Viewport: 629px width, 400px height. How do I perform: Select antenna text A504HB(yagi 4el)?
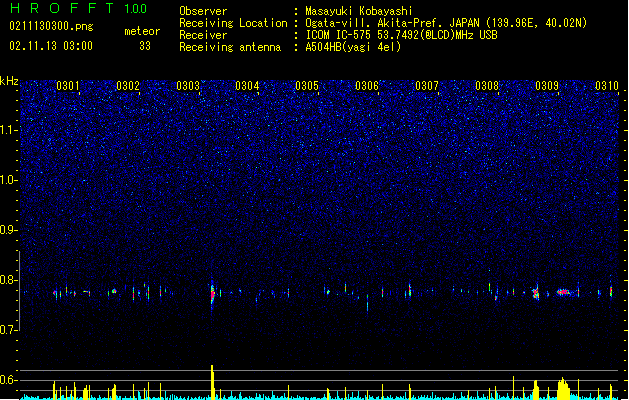[353, 47]
